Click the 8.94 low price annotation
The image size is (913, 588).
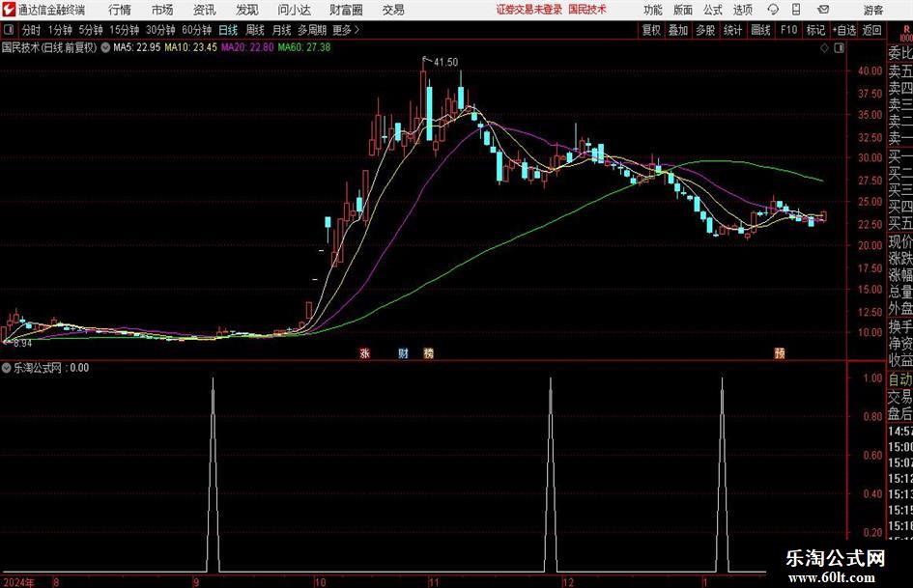tap(22, 344)
